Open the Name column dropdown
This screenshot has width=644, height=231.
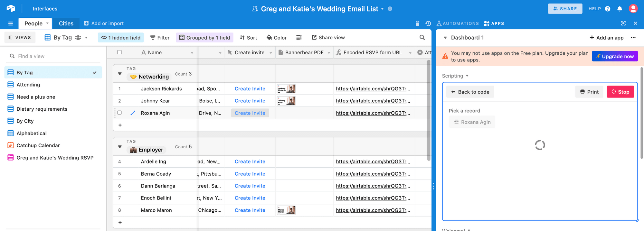coord(192,53)
